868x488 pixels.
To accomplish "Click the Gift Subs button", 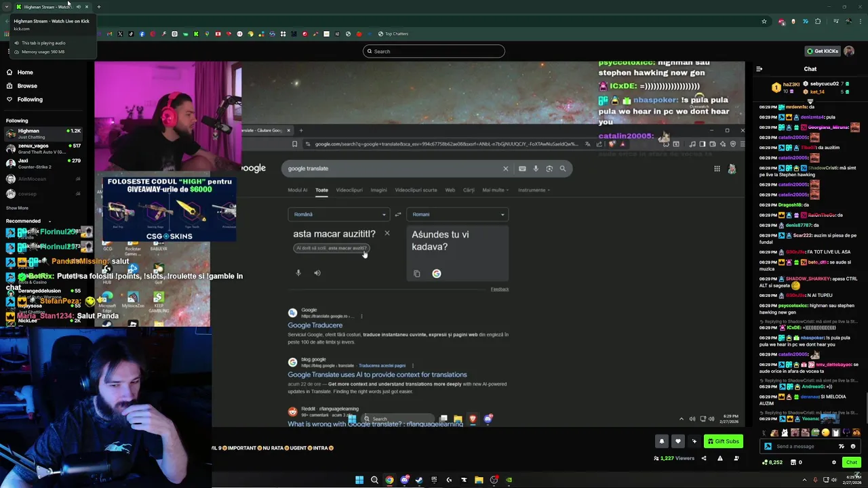I will pyautogui.click(x=723, y=441).
